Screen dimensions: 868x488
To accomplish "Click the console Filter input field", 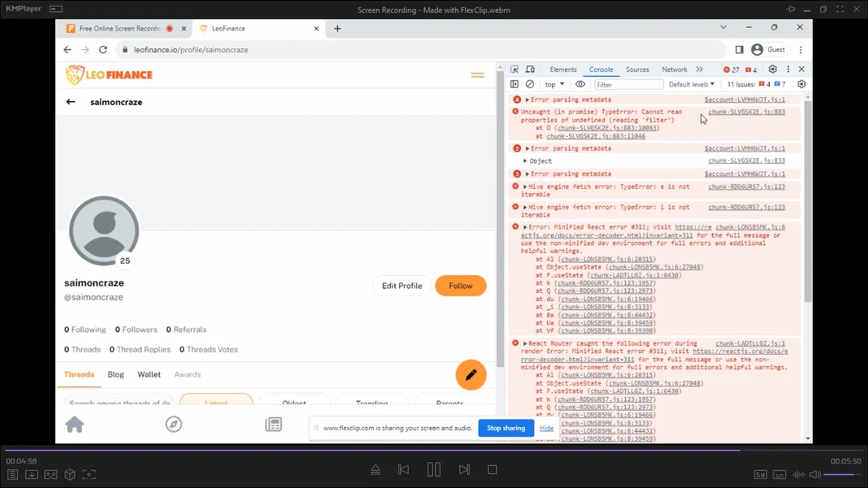I will (x=629, y=85).
